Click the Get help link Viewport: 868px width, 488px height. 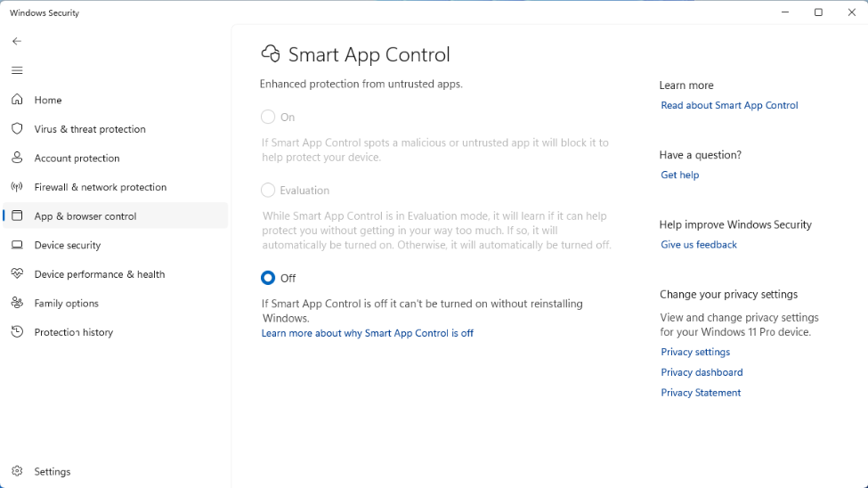coord(679,175)
